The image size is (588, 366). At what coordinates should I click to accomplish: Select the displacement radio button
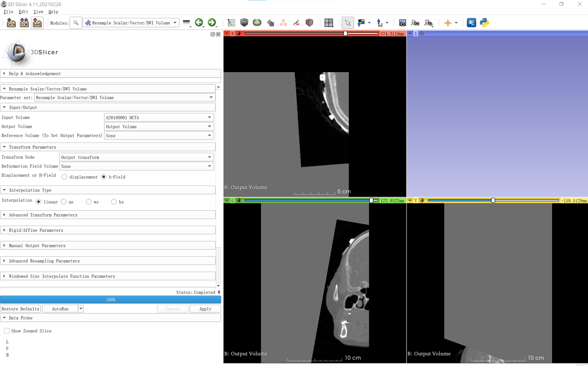[65, 177]
